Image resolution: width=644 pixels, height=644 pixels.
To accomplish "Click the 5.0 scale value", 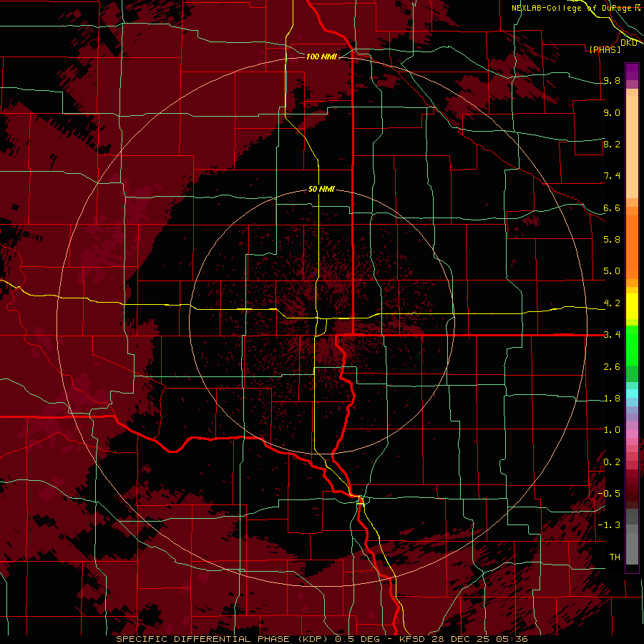I will pos(612,271).
